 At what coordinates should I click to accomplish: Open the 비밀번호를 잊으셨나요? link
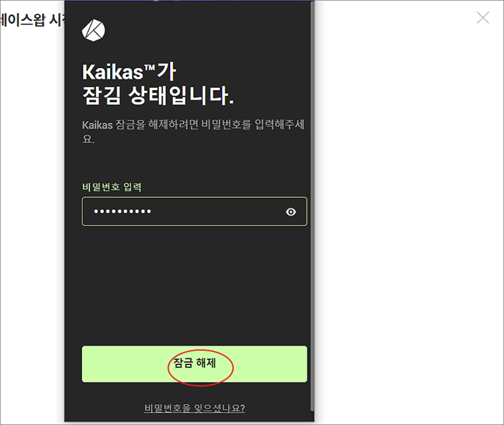(195, 408)
